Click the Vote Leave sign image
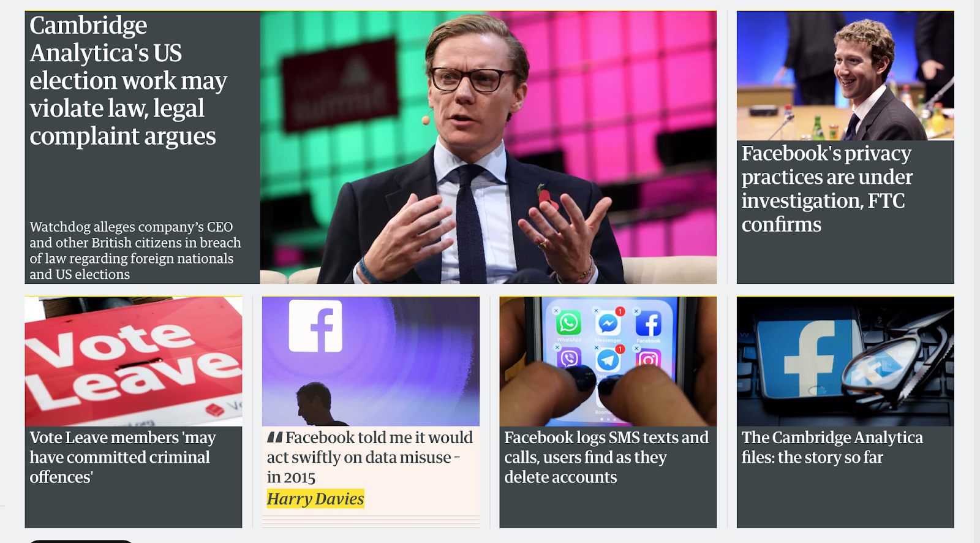980x543 pixels. click(x=134, y=362)
